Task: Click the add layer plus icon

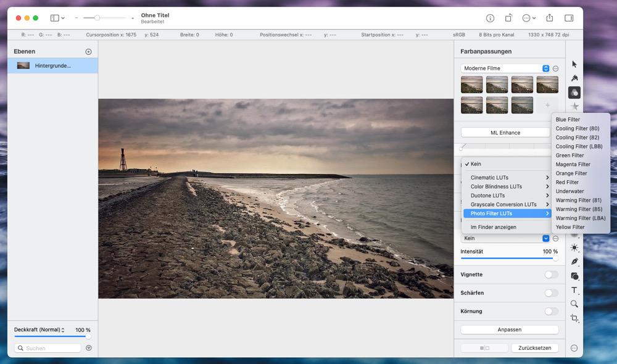Action: pos(88,52)
